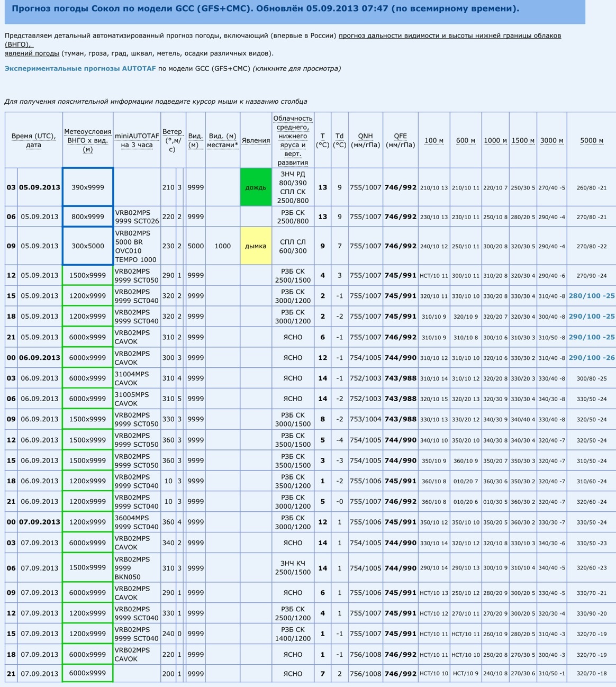616x687 pixels.
Task: Open the прогноз дальности видимости link
Action: click(449, 36)
